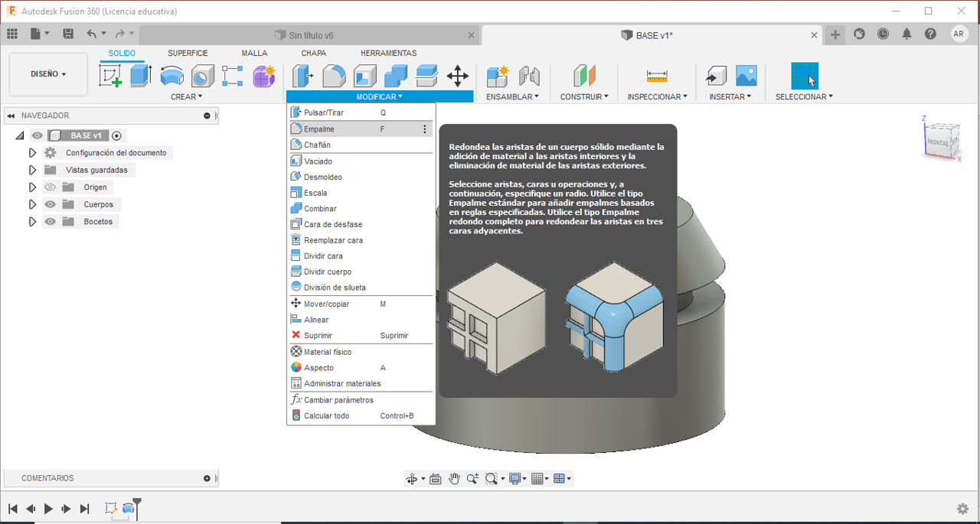
Task: Activate the Select tool icon
Action: [x=805, y=76]
